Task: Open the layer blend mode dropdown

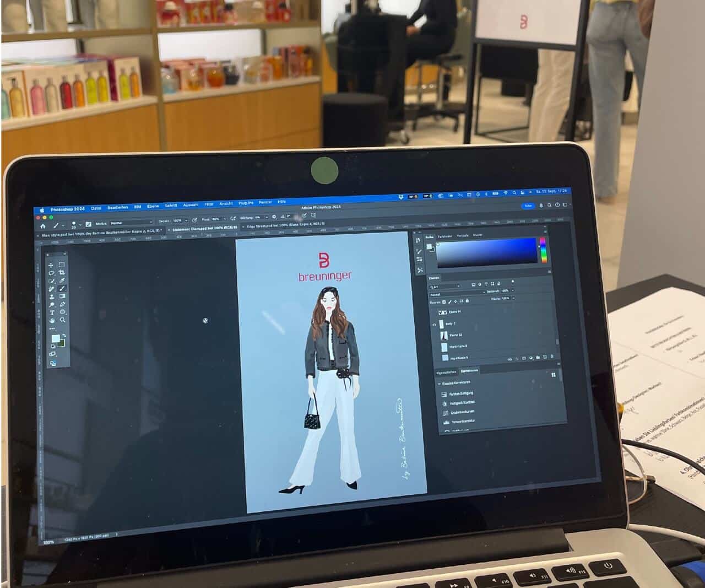Action: click(457, 294)
